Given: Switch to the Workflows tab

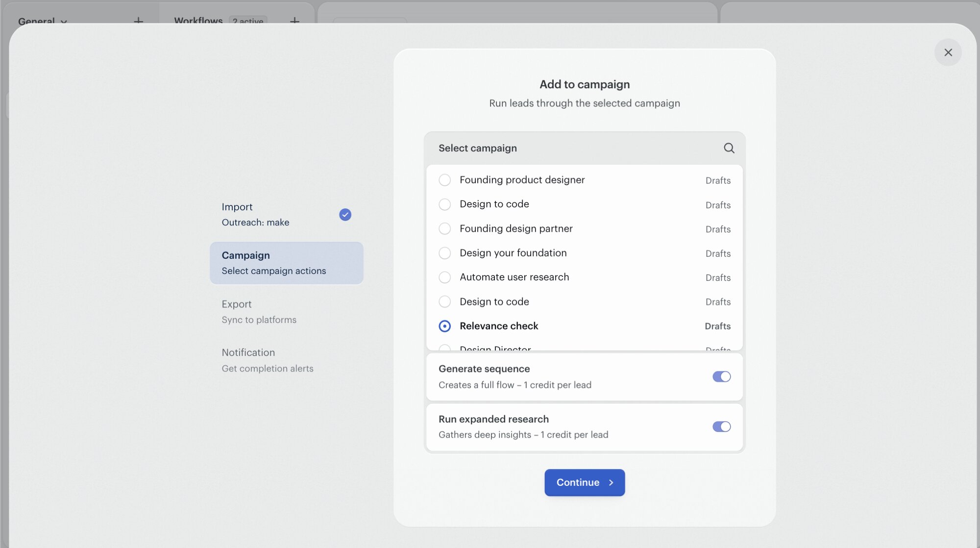Looking at the screenshot, I should (x=198, y=21).
